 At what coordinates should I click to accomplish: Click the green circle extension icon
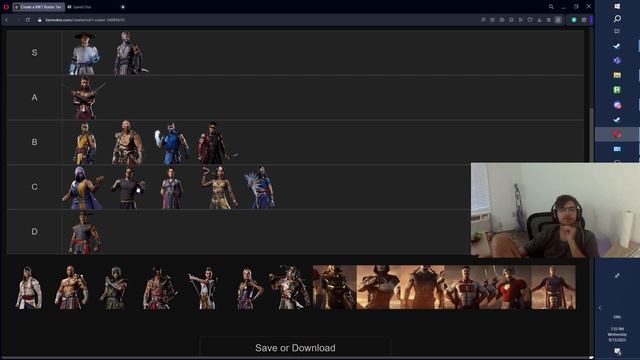point(574,20)
